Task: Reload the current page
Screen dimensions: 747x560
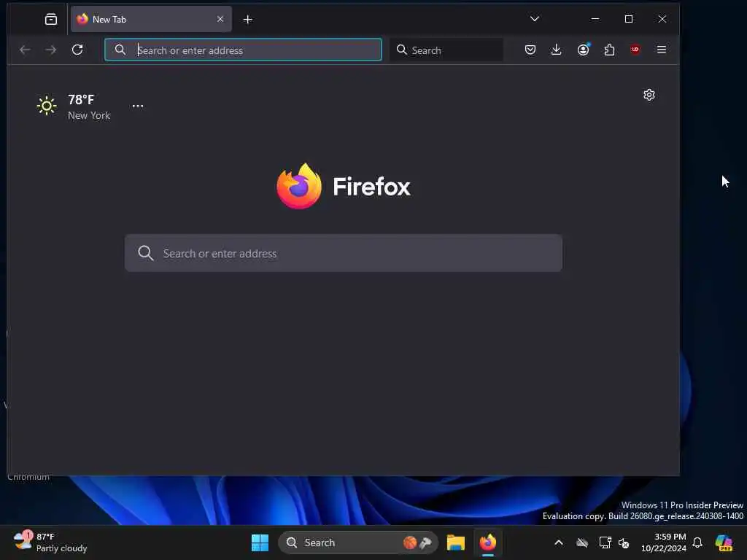Action: pos(77,50)
